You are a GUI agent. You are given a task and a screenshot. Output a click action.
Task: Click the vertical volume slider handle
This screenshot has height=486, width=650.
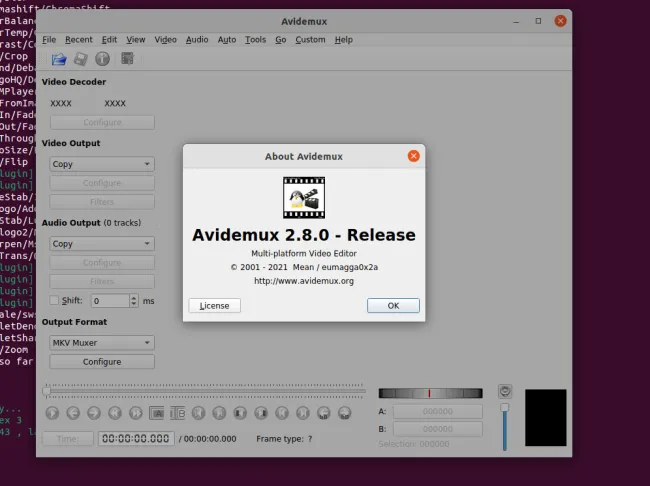pos(504,408)
